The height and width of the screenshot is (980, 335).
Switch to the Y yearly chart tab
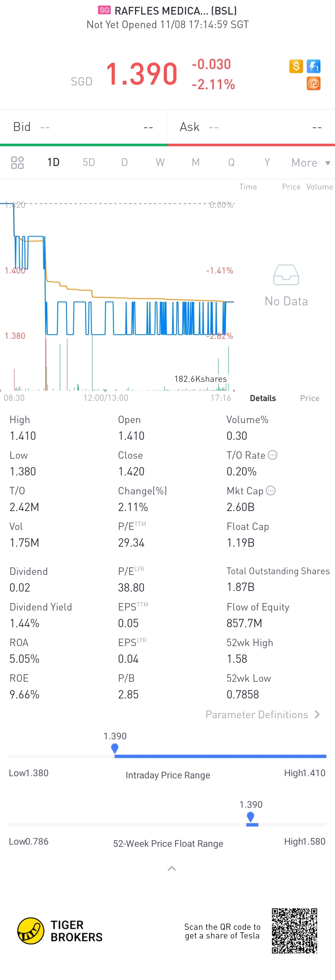pos(267,162)
